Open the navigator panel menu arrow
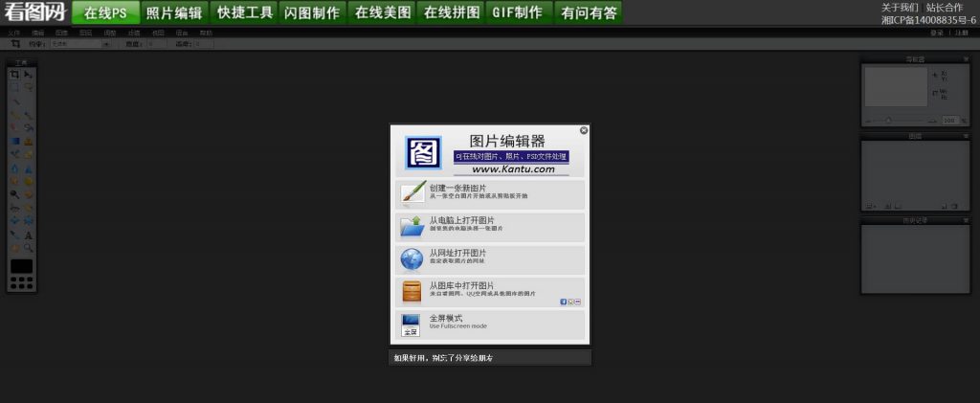This screenshot has height=403, width=980. (966, 58)
